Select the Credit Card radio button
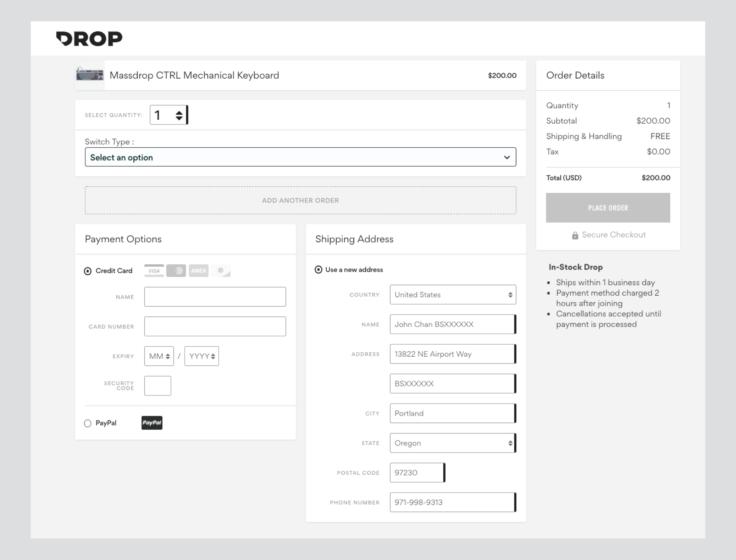The image size is (736, 560). coord(88,271)
